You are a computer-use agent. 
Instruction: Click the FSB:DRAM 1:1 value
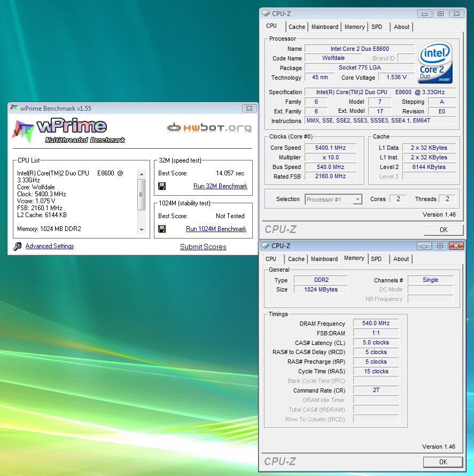coord(376,333)
